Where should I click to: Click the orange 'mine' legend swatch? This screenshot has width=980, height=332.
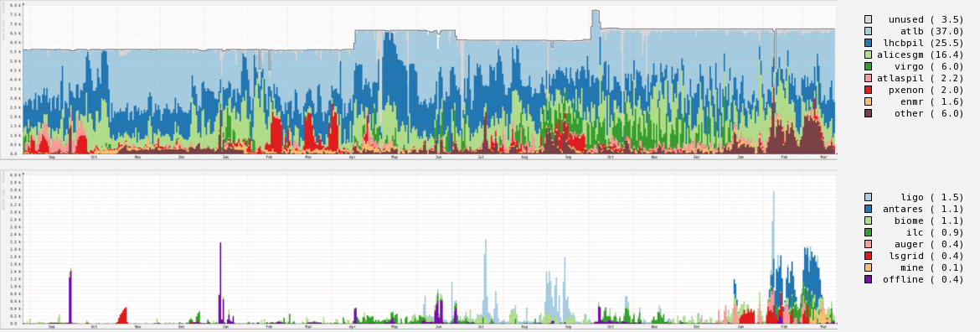(868, 267)
